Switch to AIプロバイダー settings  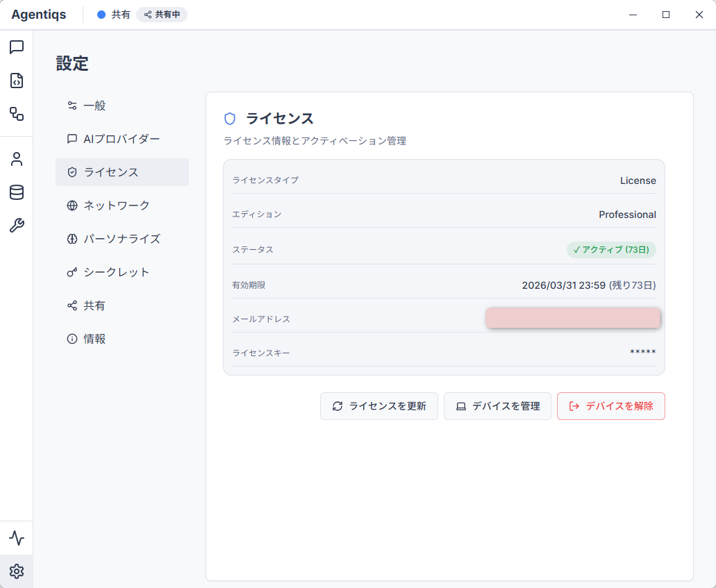[x=122, y=139]
